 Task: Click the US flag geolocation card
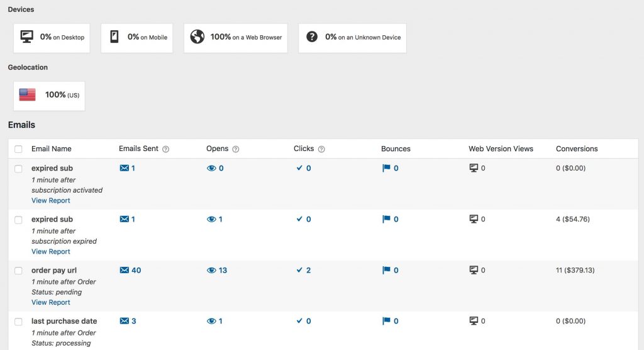click(49, 95)
